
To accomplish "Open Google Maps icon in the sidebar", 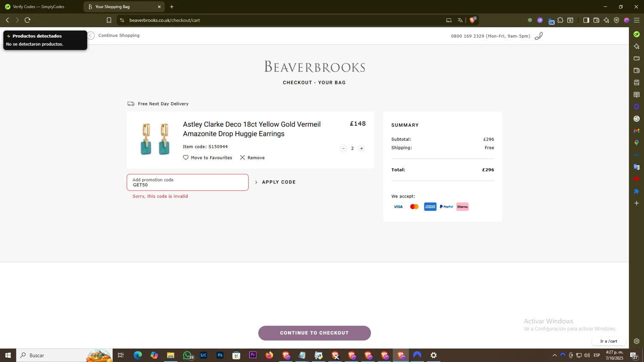I will (637, 143).
